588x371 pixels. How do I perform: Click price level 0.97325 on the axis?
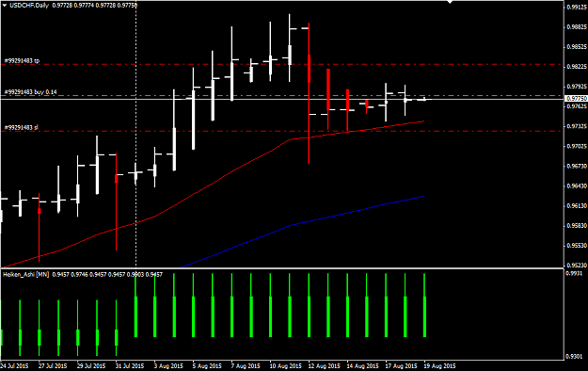click(x=577, y=126)
